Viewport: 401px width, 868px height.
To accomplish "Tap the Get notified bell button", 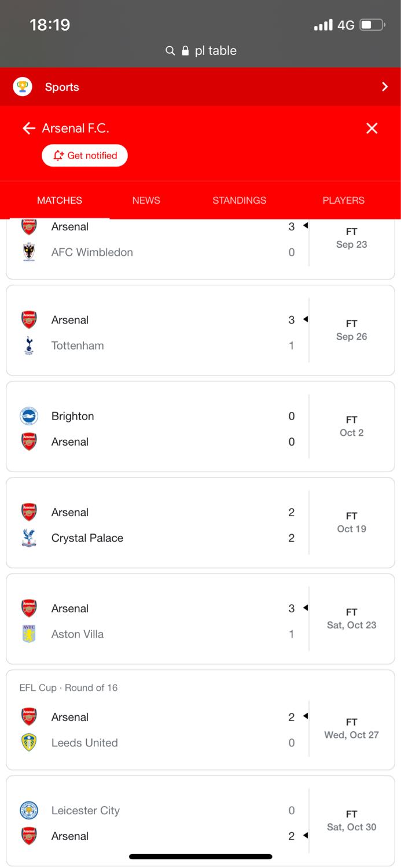I will click(x=84, y=156).
